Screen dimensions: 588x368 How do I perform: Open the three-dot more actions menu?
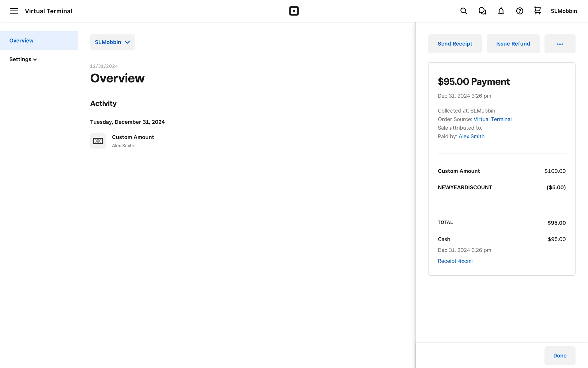560,44
